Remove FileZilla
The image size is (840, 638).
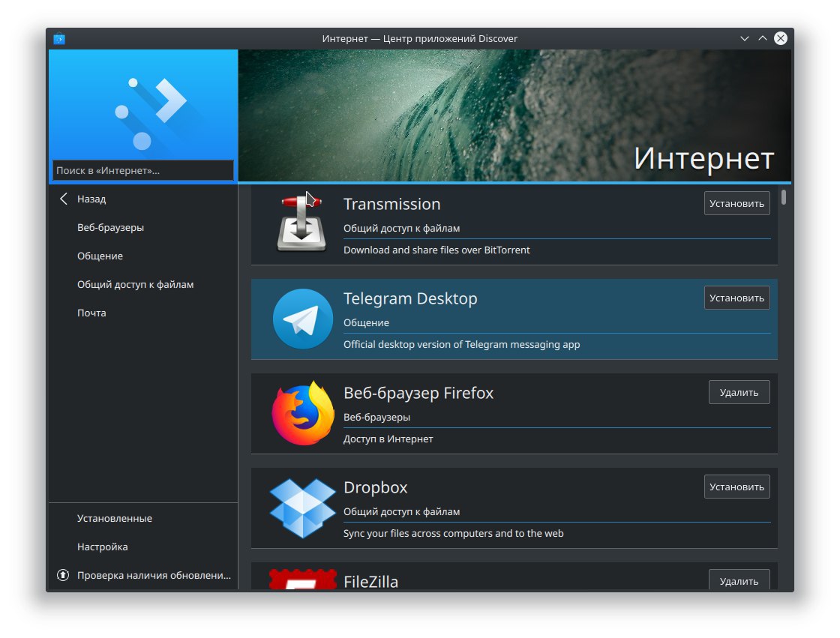[x=739, y=580]
